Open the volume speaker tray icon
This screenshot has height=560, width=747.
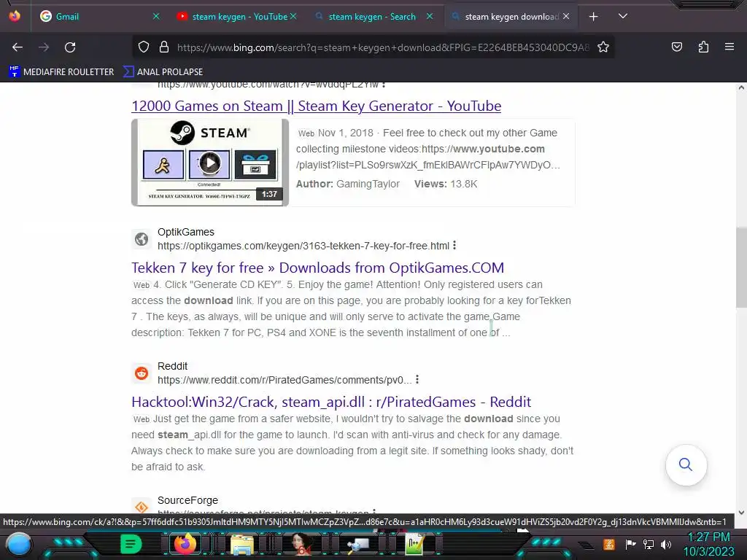click(x=665, y=544)
